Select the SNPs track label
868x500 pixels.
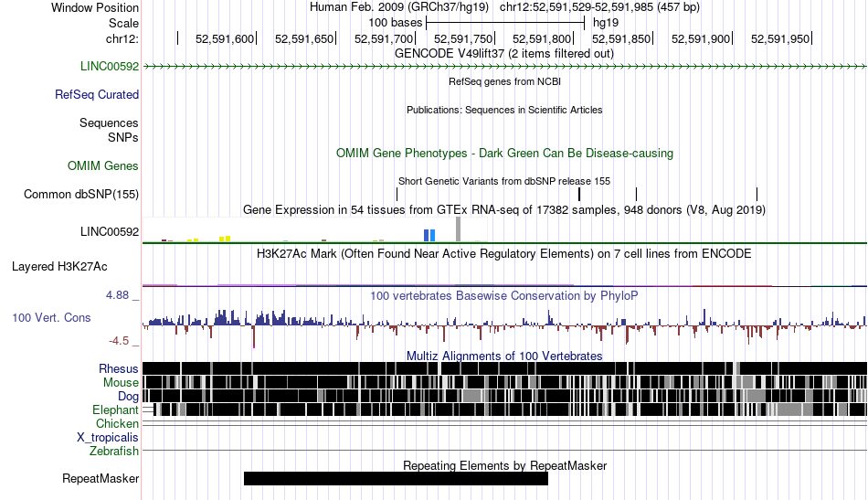123,137
